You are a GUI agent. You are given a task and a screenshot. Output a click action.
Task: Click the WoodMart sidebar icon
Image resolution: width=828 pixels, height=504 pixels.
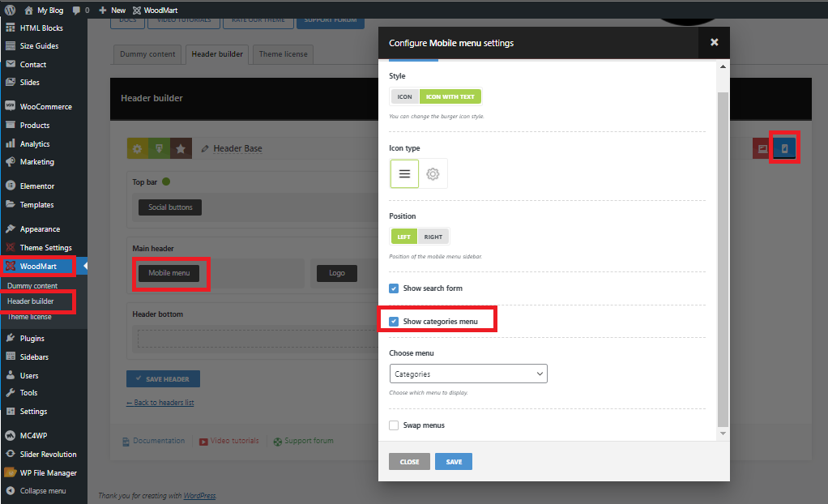pos(10,266)
